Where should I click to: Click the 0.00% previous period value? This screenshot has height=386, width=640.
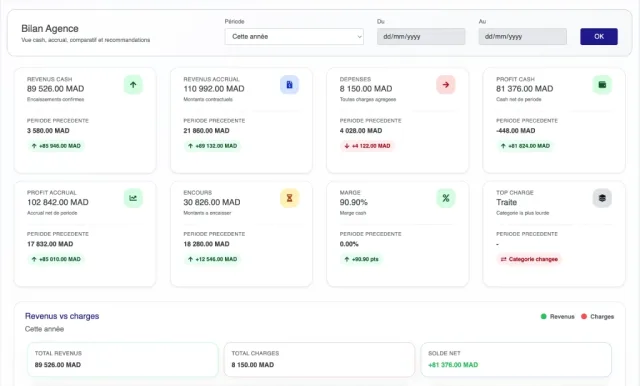(349, 244)
